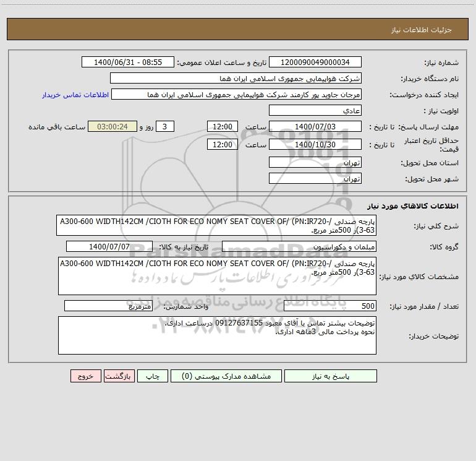Click the price validity hour field 12:00

222,145
